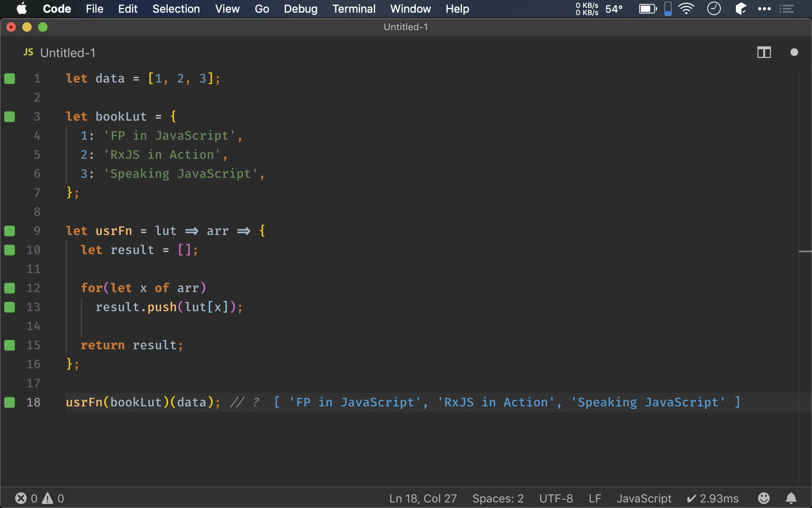Click inline Quokka result output on line 18

click(x=507, y=402)
